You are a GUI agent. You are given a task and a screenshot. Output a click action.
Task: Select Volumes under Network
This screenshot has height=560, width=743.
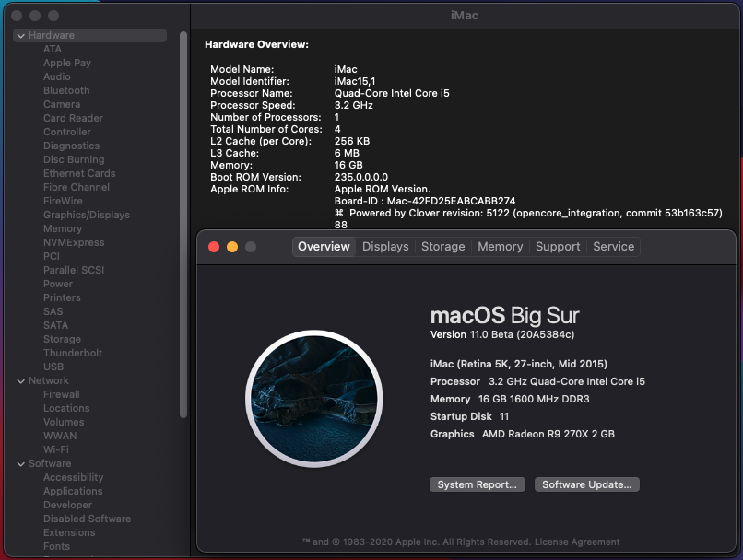point(64,422)
